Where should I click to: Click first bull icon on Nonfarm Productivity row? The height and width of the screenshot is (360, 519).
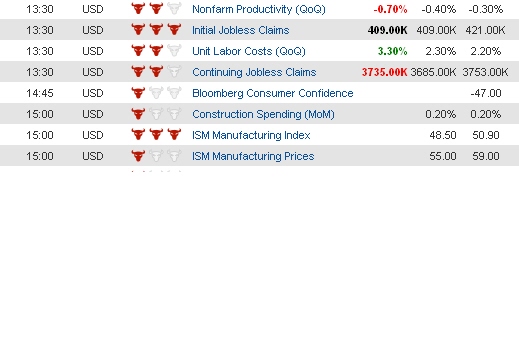[x=138, y=8]
